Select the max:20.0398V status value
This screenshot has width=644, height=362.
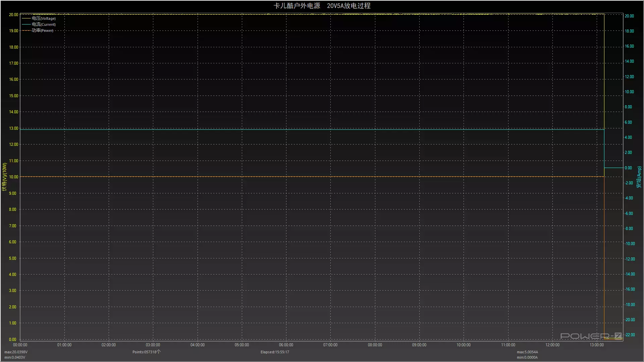[16, 352]
